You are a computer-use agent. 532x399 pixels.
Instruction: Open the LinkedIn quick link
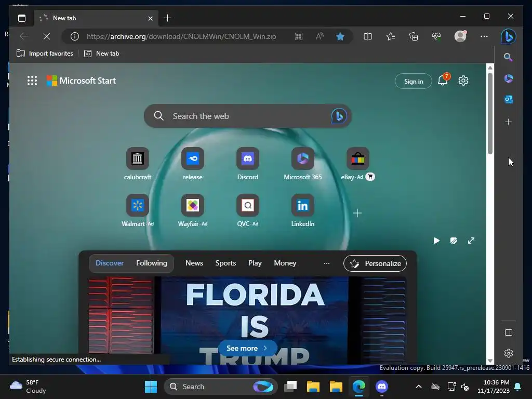tap(303, 210)
